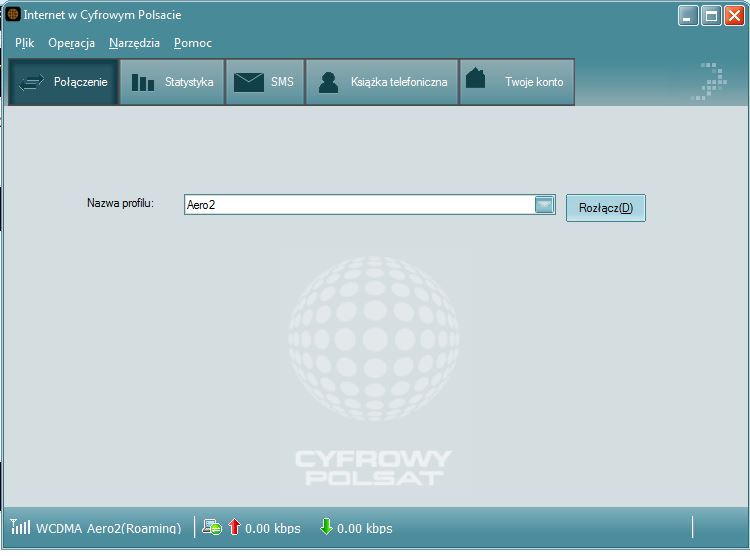
Task: Click the Rozłącz(D) disconnect button
Action: [606, 208]
